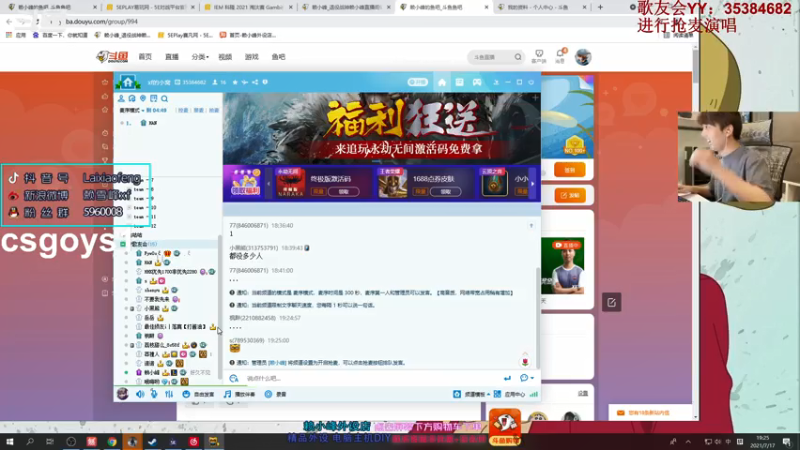
Task: Open Douyu 鱼吧 menu item
Action: [279, 57]
